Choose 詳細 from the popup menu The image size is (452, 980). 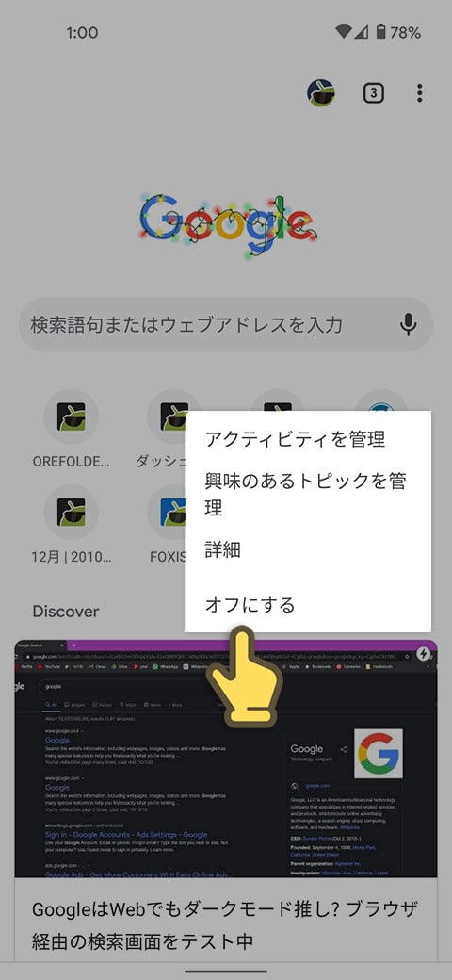[307, 550]
